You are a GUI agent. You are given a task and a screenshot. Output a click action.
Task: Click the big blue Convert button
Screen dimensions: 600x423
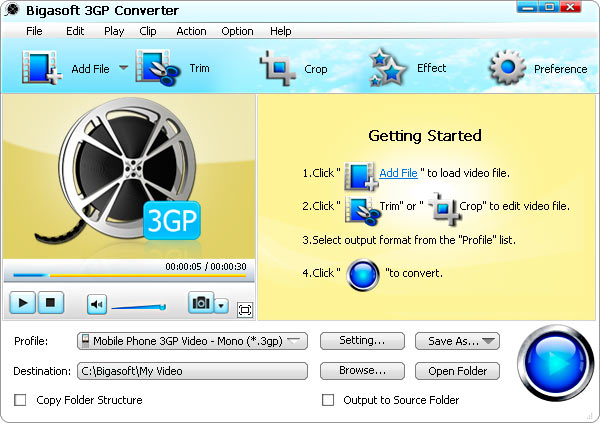(556, 363)
